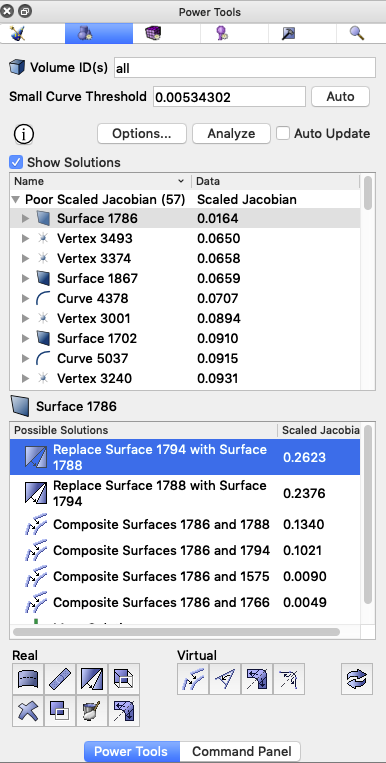Open the magnifying glass tab
The image size is (386, 763).
(357, 34)
